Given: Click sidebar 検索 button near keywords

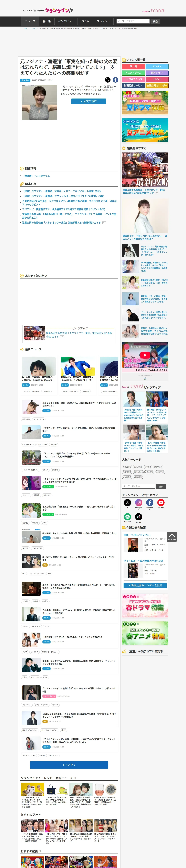Looking at the screenshot, I should [161, 486].
